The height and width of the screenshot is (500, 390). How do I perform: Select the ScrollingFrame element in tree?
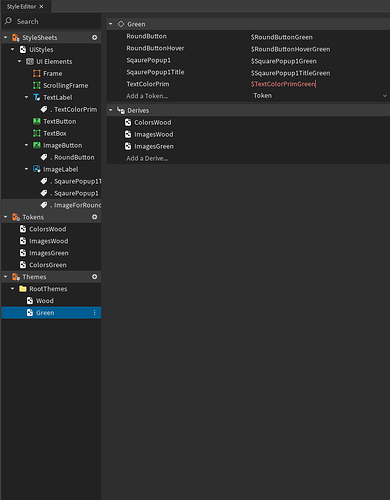66,85
